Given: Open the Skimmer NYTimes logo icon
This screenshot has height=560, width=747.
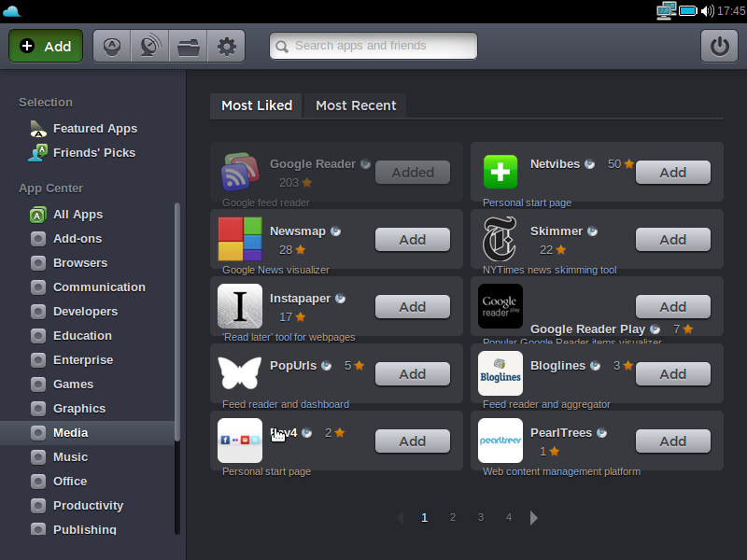Looking at the screenshot, I should click(500, 239).
